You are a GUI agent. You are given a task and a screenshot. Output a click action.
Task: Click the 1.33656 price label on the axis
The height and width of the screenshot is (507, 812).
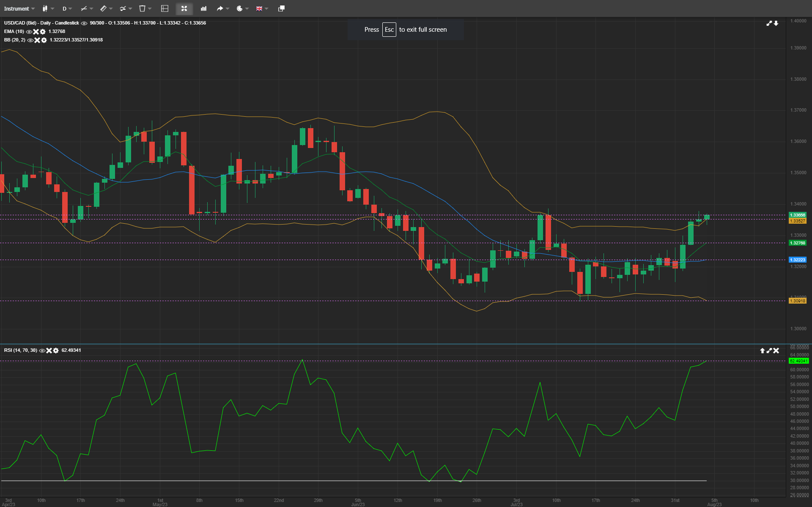tap(797, 215)
